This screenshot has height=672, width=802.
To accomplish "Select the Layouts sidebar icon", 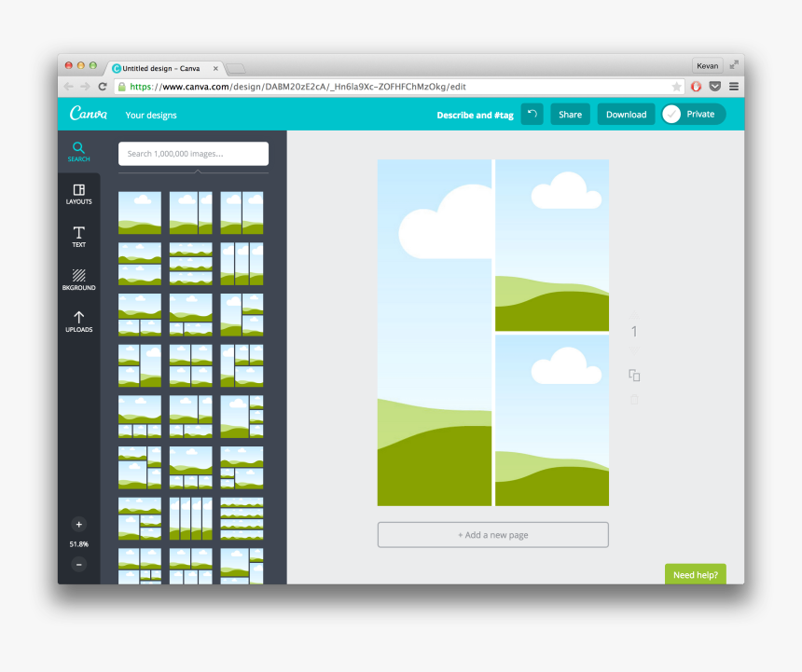I will click(78, 193).
